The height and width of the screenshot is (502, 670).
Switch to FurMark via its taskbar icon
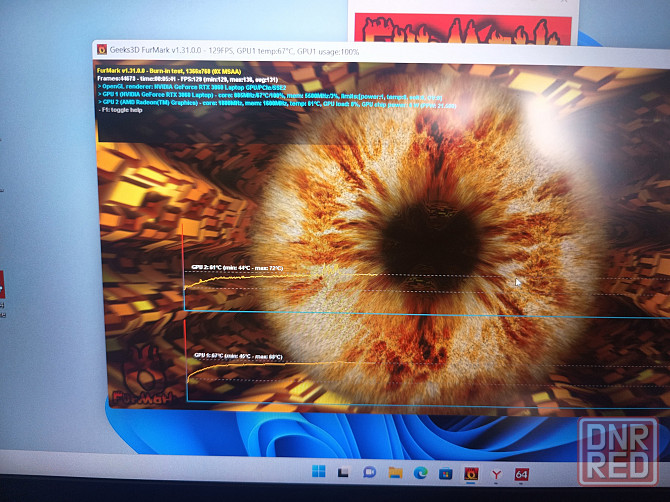(x=471, y=474)
